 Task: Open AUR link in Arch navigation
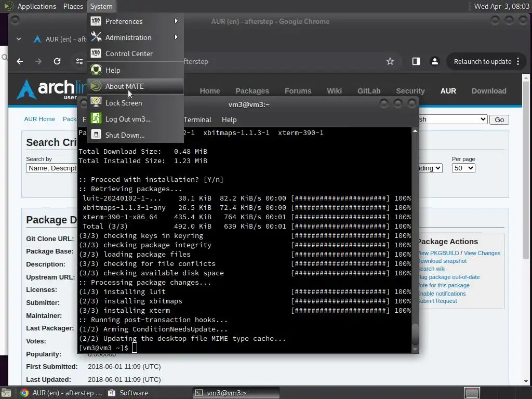(x=448, y=91)
